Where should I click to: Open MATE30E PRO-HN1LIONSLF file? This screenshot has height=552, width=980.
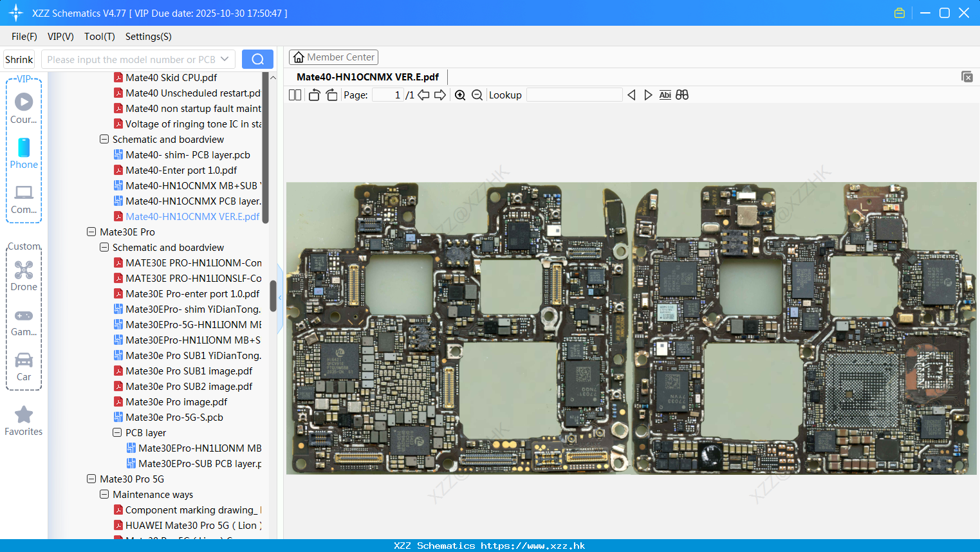[187, 278]
